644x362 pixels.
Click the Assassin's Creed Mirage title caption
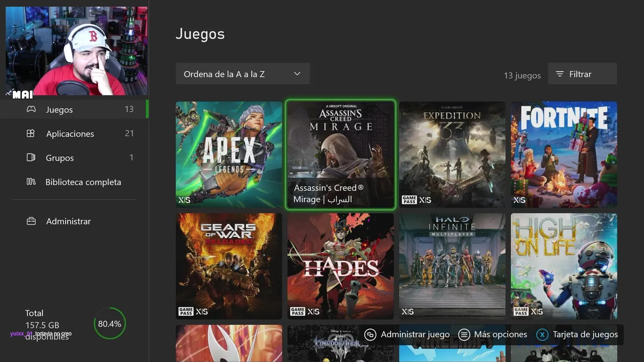(329, 194)
